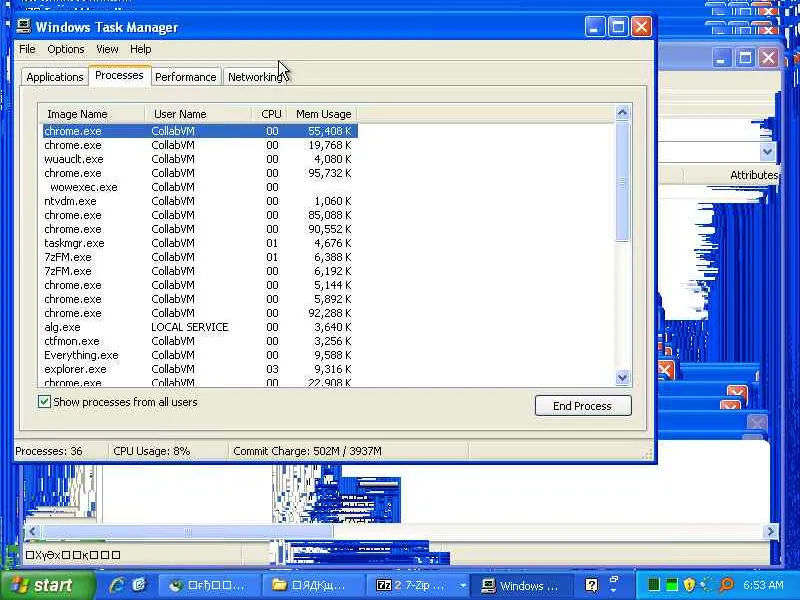Click process list scroll down arrow
The image size is (800, 600).
(622, 378)
